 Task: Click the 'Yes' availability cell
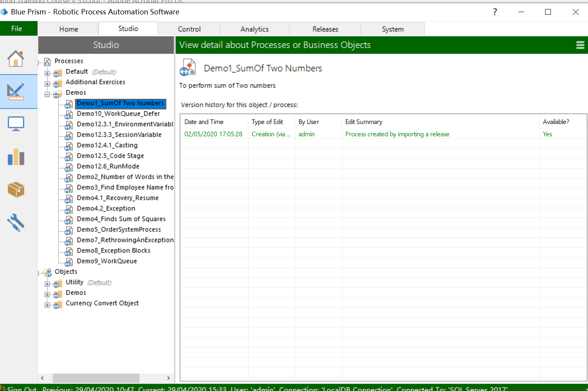[547, 134]
